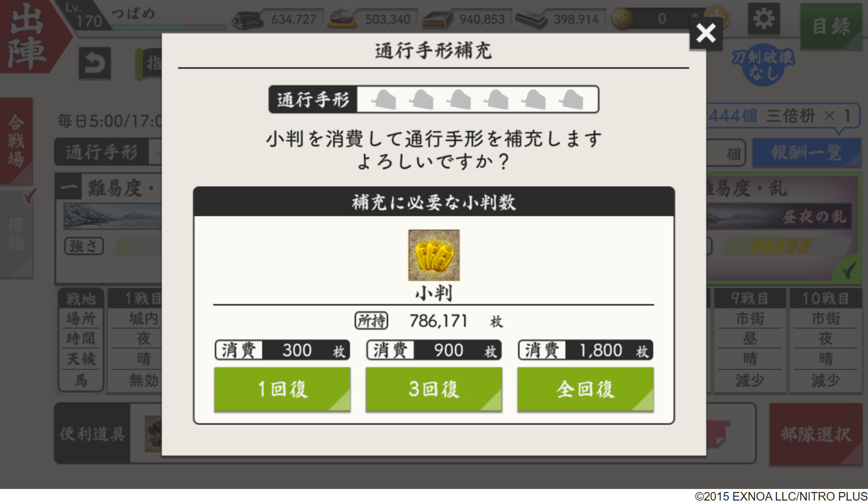Click the back arrow return icon
Viewport: 868px width, 503px height.
click(x=95, y=63)
